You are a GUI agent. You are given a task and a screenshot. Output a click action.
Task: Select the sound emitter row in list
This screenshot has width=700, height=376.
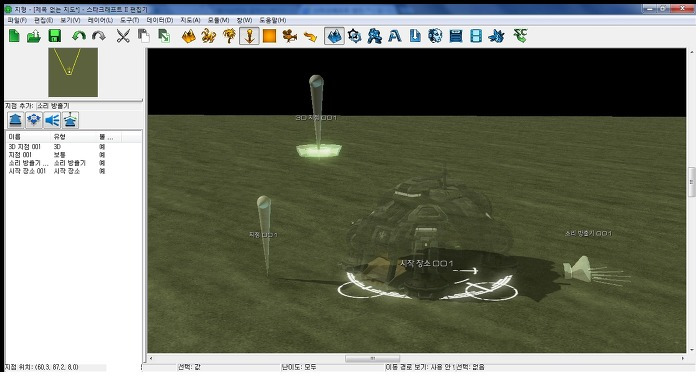click(74, 163)
